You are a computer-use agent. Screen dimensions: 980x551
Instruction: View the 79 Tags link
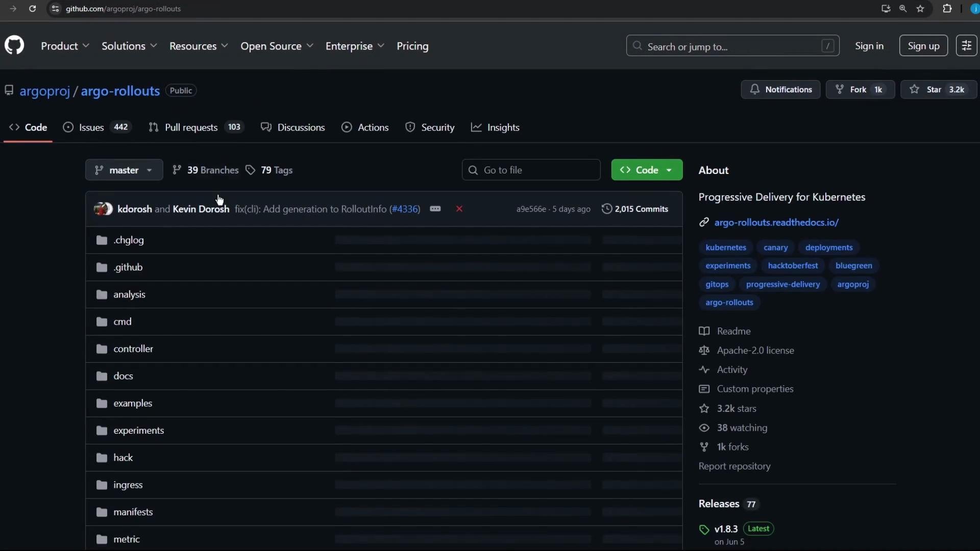pyautogui.click(x=269, y=170)
